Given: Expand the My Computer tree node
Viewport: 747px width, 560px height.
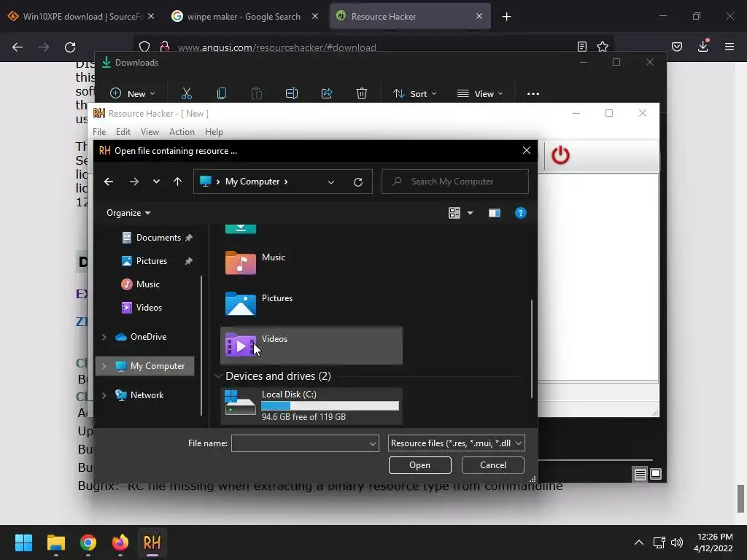Looking at the screenshot, I should [104, 366].
